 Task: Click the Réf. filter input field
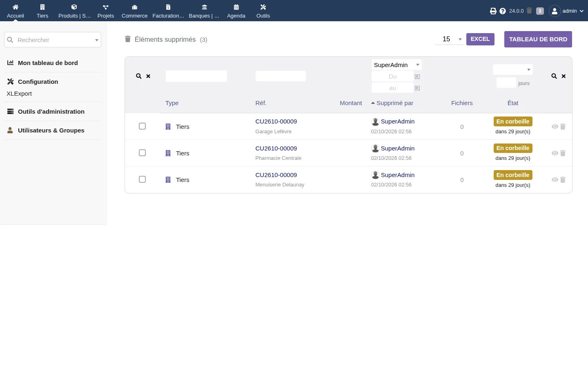(x=281, y=76)
